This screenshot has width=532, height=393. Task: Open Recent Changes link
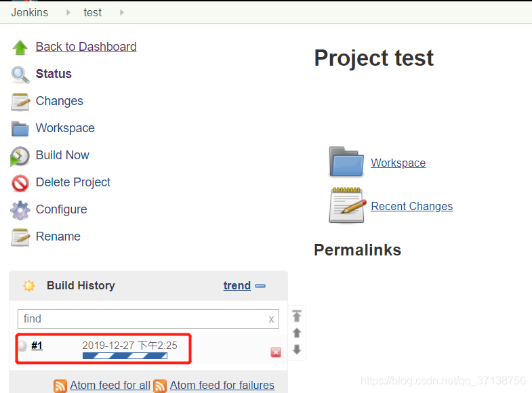(x=412, y=207)
